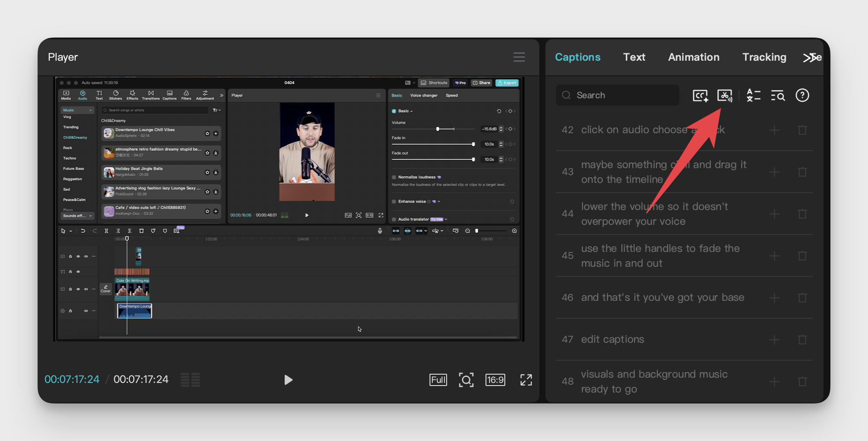The image size is (868, 441).
Task: Switch to the Captions tab
Action: (578, 57)
